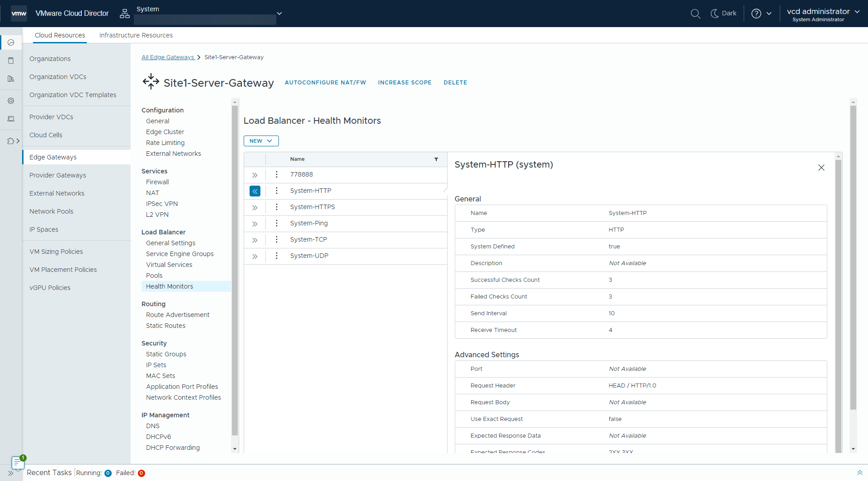Click AUTOCONFIGURE NAT/FW button
Screen dimensions: 868x481
325,83
